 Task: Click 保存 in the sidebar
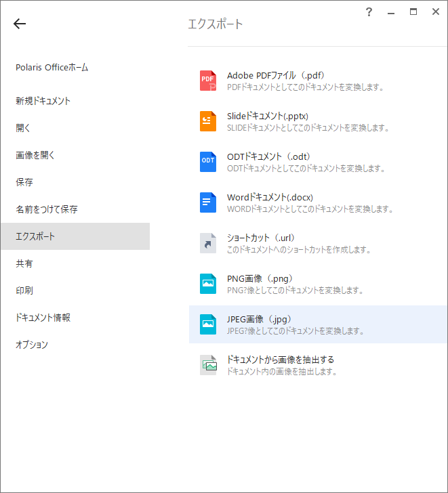[x=24, y=182]
